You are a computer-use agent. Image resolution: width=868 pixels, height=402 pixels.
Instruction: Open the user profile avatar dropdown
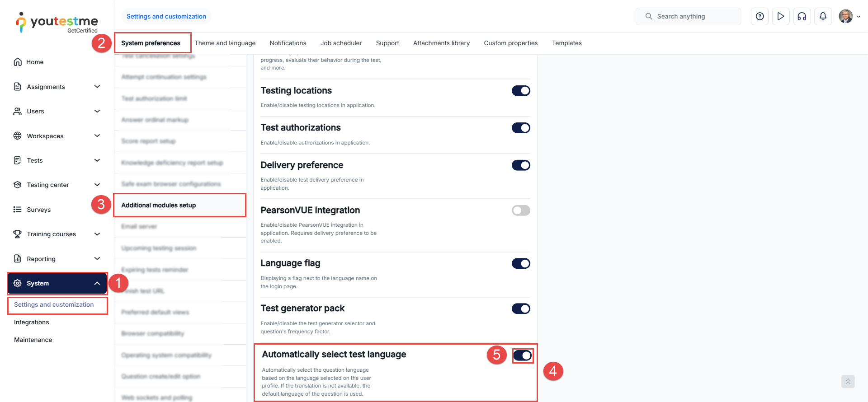point(849,16)
